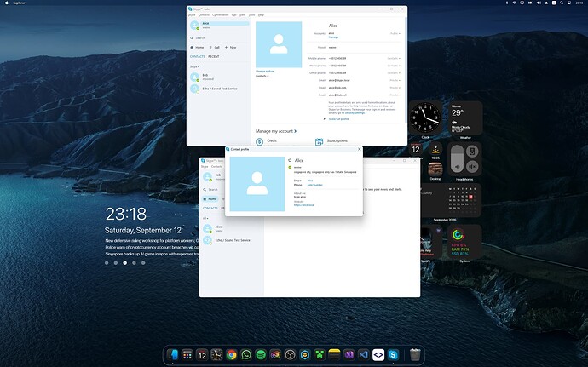
Task: Expand the All contact filter in bob window
Action: click(x=205, y=218)
